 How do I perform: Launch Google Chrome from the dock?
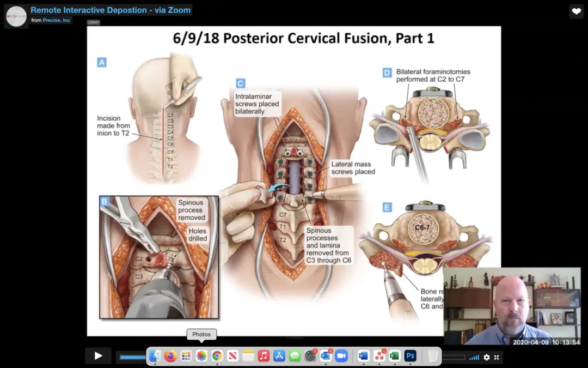(x=217, y=355)
